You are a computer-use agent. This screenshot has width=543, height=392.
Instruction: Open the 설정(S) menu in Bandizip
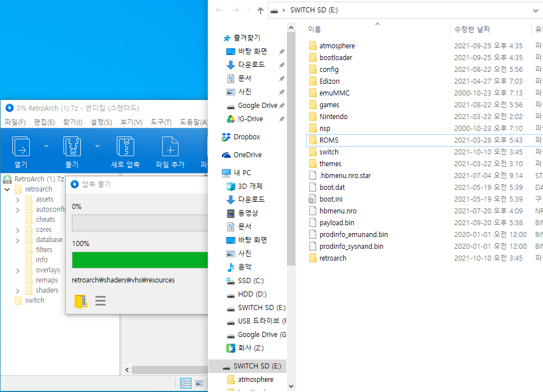101,122
